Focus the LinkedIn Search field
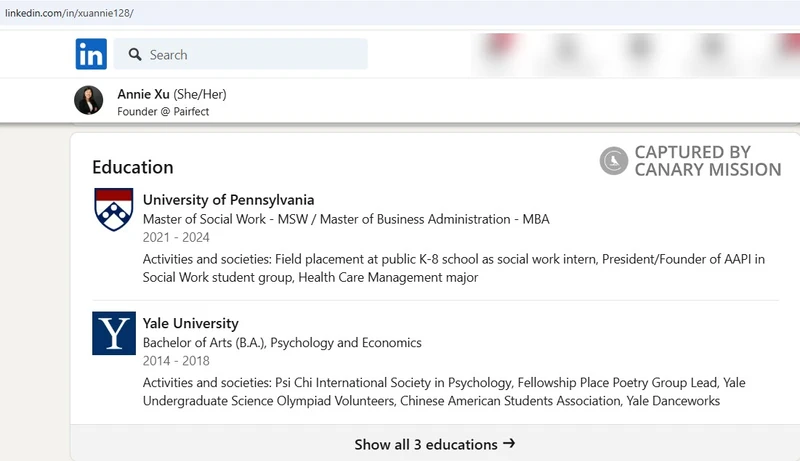 (x=240, y=54)
